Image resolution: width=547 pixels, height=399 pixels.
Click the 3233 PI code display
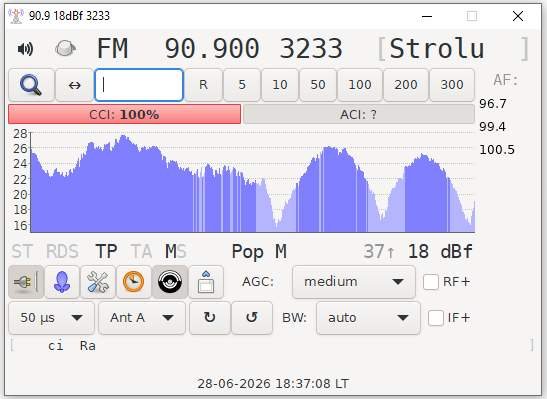tap(311, 49)
